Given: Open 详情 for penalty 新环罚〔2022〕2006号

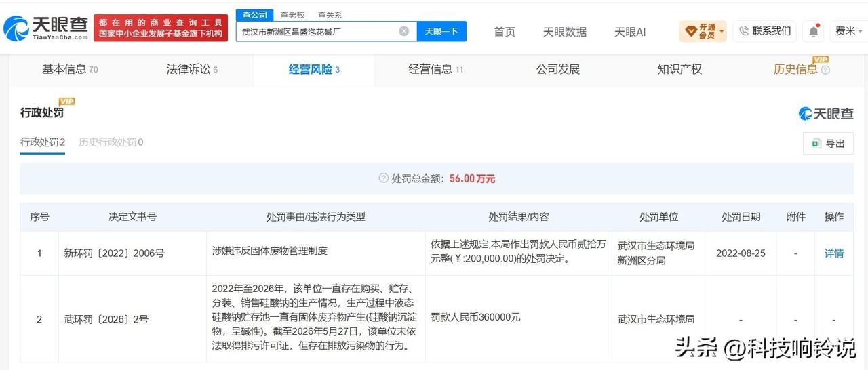Looking at the screenshot, I should click(834, 253).
